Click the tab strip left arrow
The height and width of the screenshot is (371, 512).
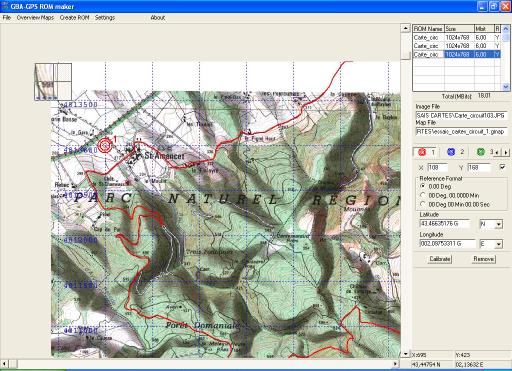[498, 152]
